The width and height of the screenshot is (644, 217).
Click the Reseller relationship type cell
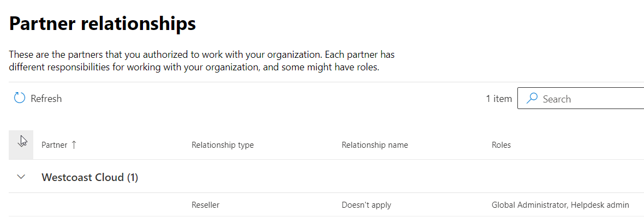(205, 204)
